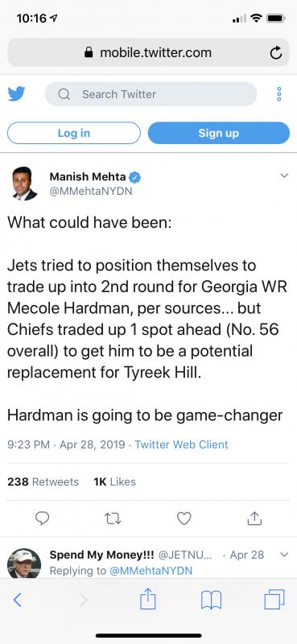Viewport: 297px width, 644px height.
Task: Focus the Search Twitter field
Action: click(151, 94)
